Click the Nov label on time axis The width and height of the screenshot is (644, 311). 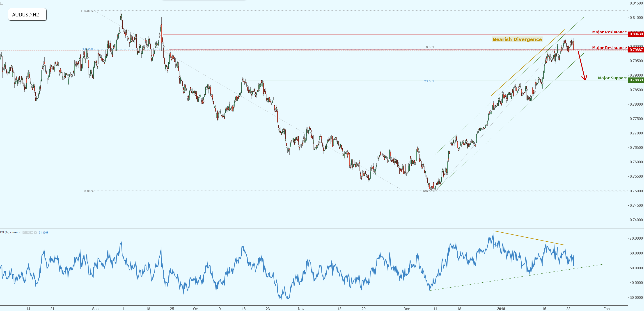[301, 309]
